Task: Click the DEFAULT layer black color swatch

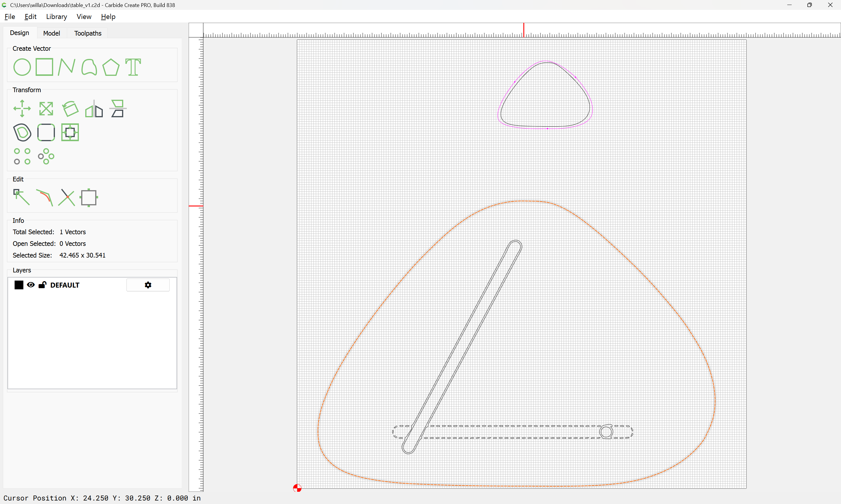Action: (x=19, y=285)
